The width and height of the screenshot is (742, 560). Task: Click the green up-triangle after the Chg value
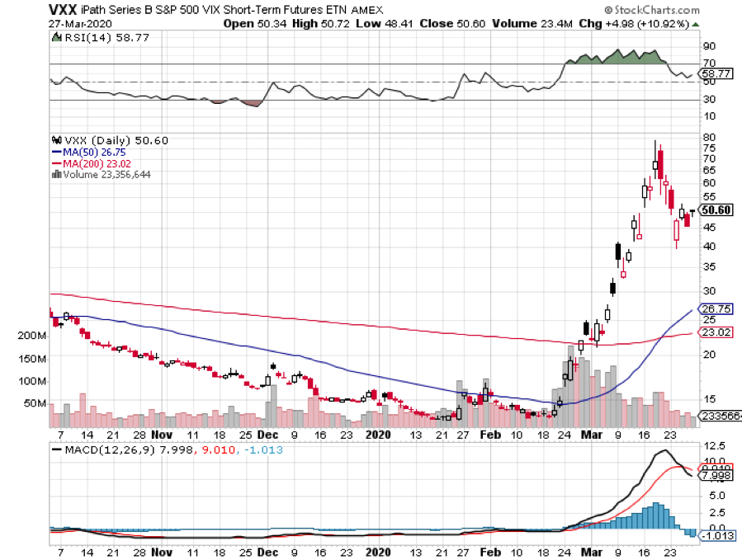coord(695,24)
